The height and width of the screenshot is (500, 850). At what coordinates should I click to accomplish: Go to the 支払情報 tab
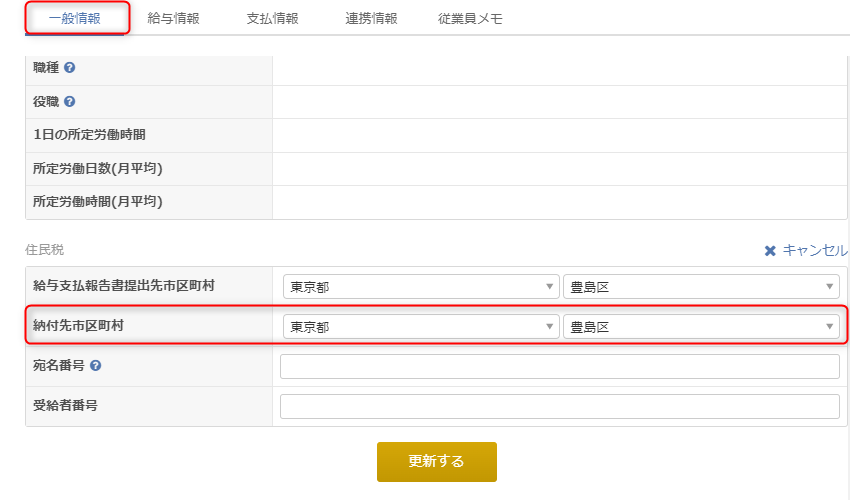pyautogui.click(x=272, y=18)
